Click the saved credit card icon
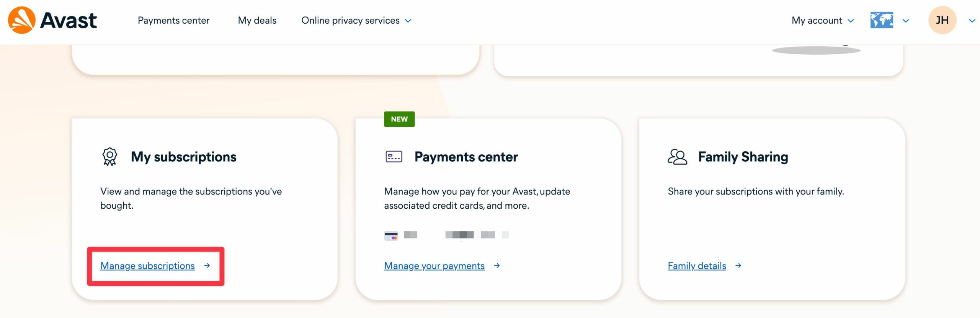Image resolution: width=980 pixels, height=318 pixels. pos(391,235)
